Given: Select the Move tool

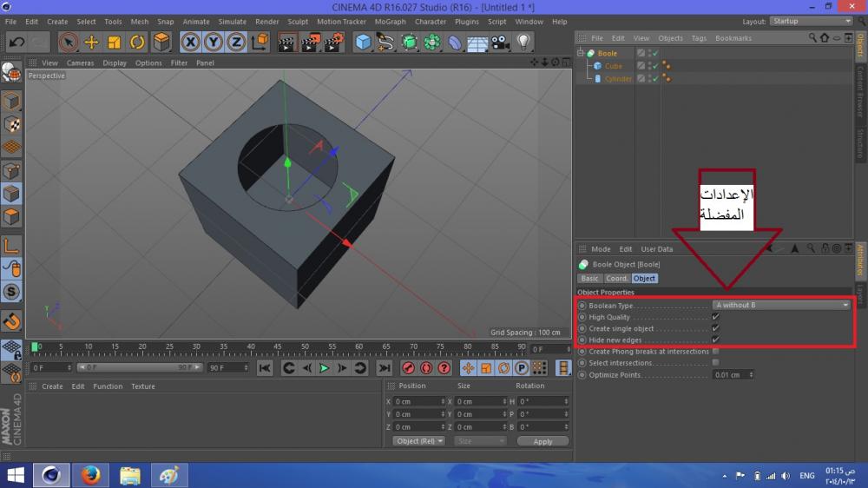Looking at the screenshot, I should pos(91,42).
